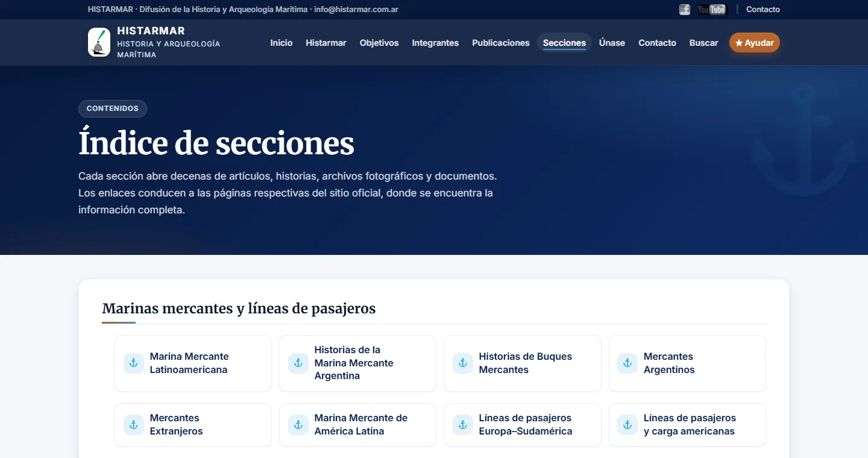Click the top bar text with info@histarmar.com.ar
Screen dimensions: 868x458
[243, 10]
